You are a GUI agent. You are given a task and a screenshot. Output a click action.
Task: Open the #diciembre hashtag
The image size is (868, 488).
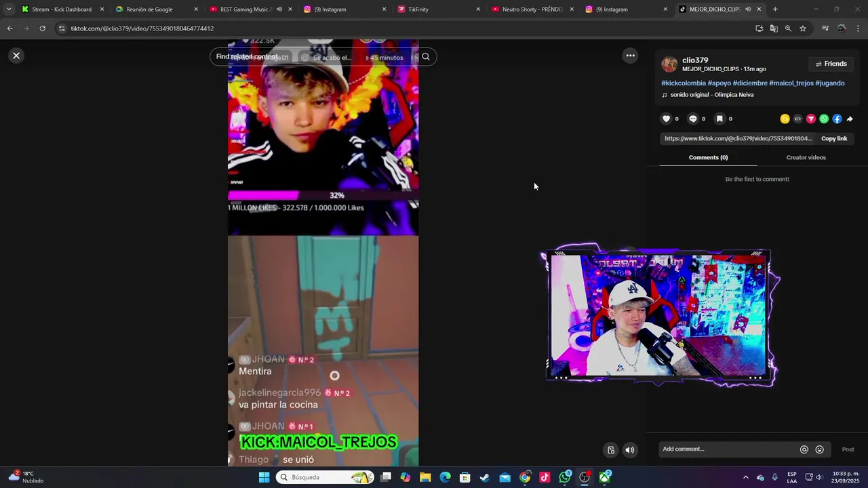tap(750, 83)
